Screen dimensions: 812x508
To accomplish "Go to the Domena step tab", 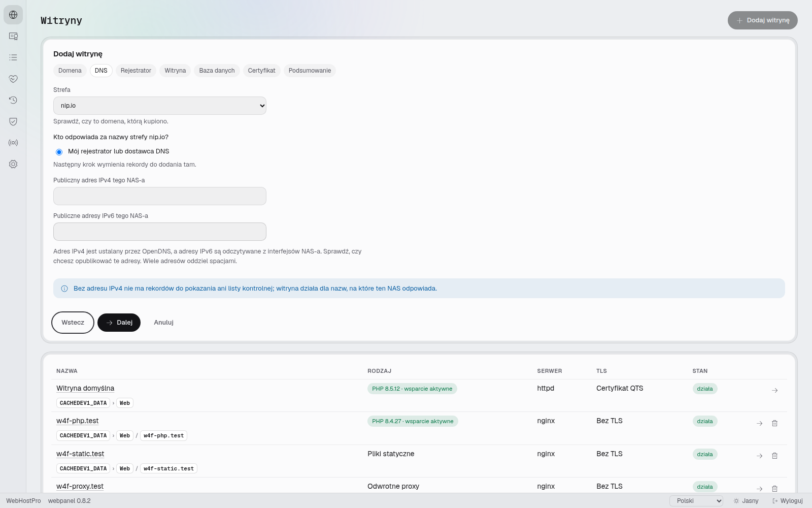I will 70,71.
